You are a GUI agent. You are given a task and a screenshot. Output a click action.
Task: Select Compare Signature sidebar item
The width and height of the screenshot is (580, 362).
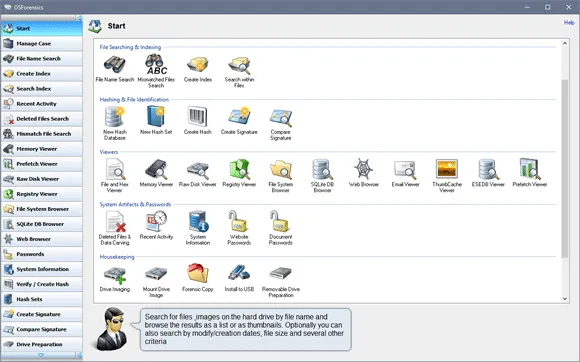(41, 329)
